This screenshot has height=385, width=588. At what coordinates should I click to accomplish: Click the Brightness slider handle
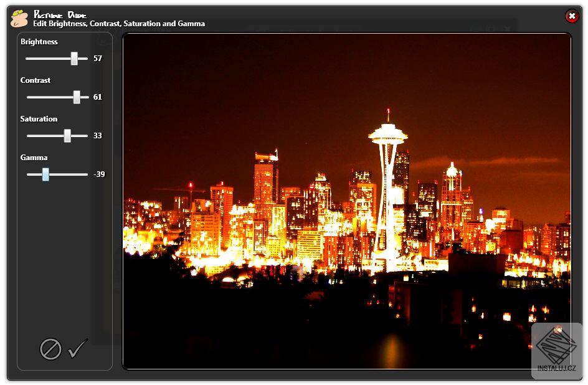[x=74, y=59]
